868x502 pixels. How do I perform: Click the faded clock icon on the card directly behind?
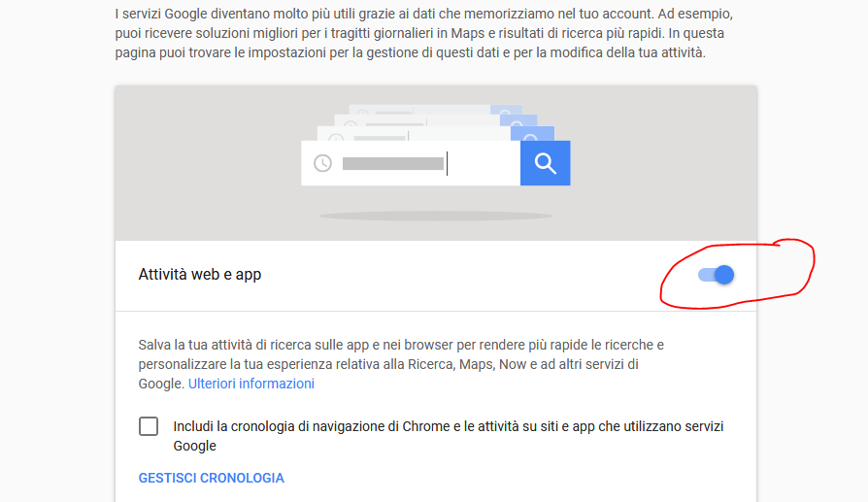[x=336, y=137]
